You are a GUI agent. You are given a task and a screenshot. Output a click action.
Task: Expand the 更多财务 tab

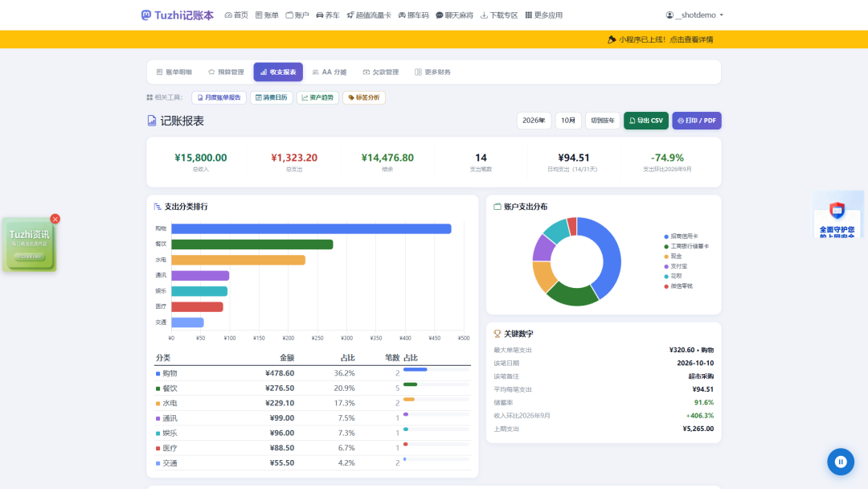coord(432,72)
